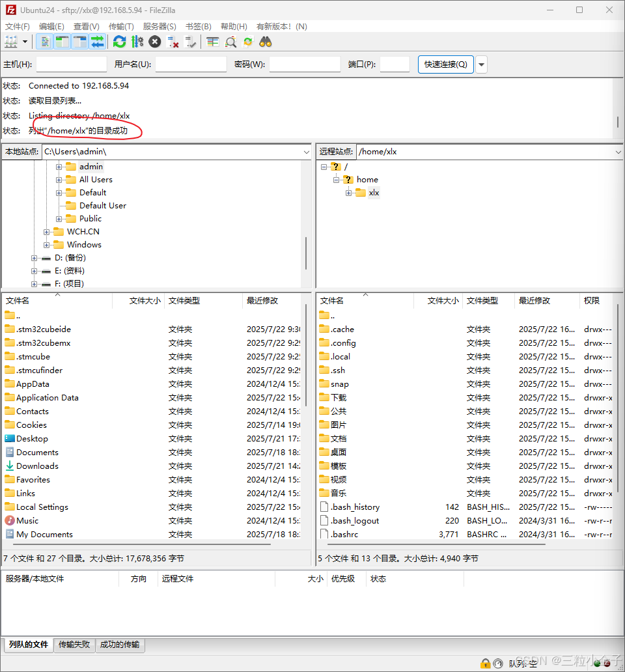Reconnect to last server icon
625x672 pixels.
click(189, 42)
